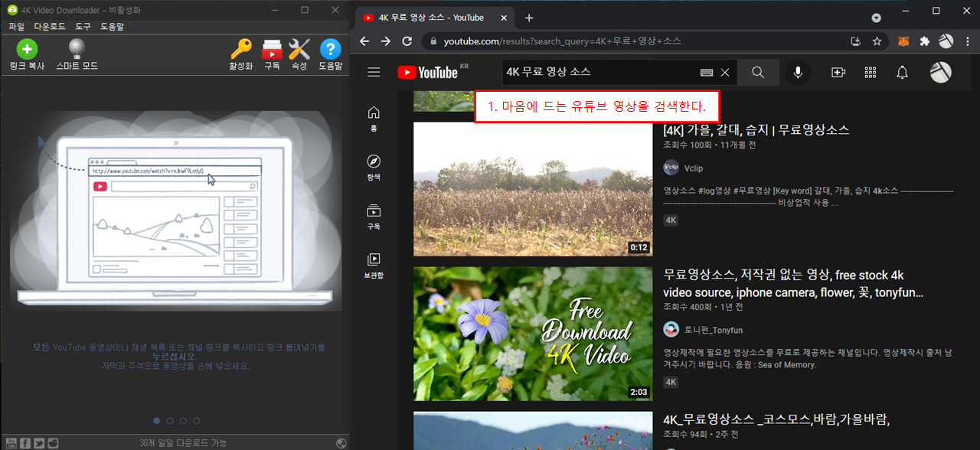Open Chrome tab search dropdown arrow
This screenshot has height=450, width=980.
point(877,18)
